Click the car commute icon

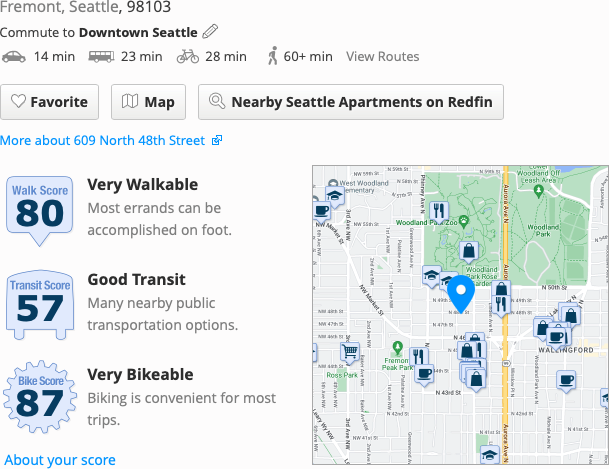14,56
